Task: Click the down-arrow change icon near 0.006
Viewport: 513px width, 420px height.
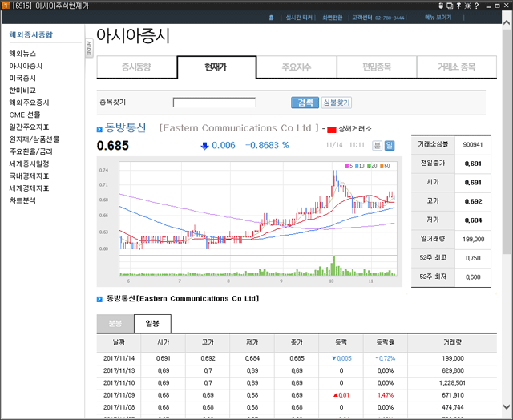Action: (x=205, y=146)
